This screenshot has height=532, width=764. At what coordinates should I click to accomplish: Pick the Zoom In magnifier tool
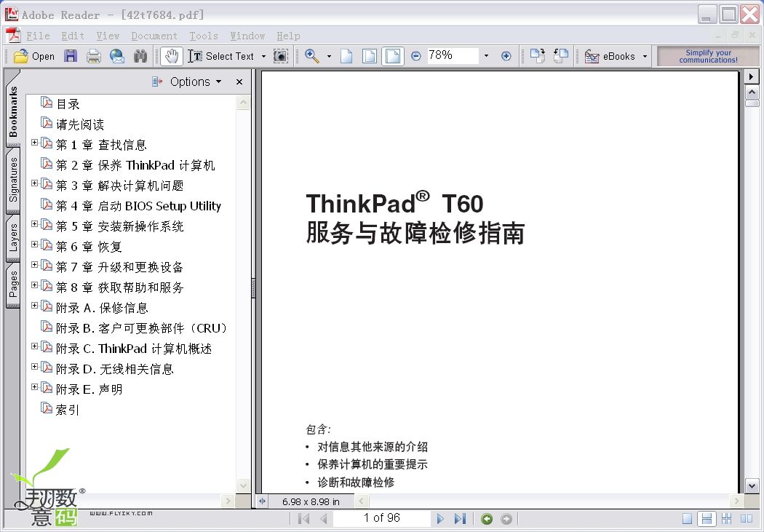click(x=312, y=56)
